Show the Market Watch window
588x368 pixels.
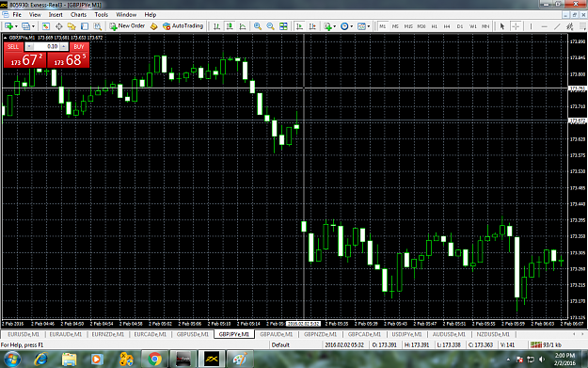click(x=46, y=26)
